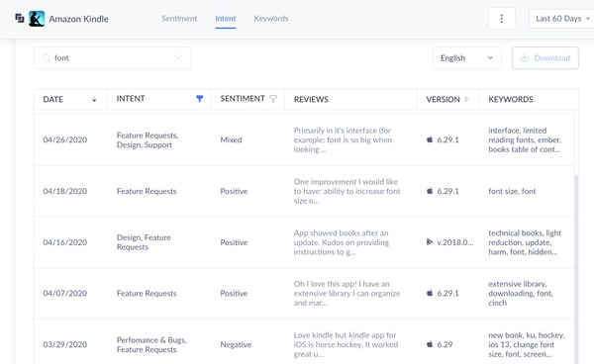Viewport: 594px width, 364px height.
Task: Select the date 04/07/2020
Action: coord(65,293)
